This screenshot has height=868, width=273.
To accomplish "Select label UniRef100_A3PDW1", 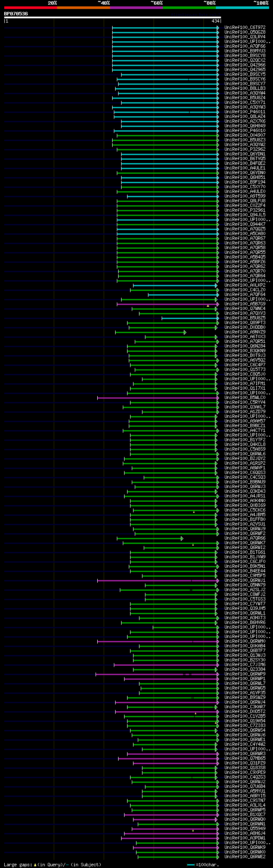I will tap(245, 838).
